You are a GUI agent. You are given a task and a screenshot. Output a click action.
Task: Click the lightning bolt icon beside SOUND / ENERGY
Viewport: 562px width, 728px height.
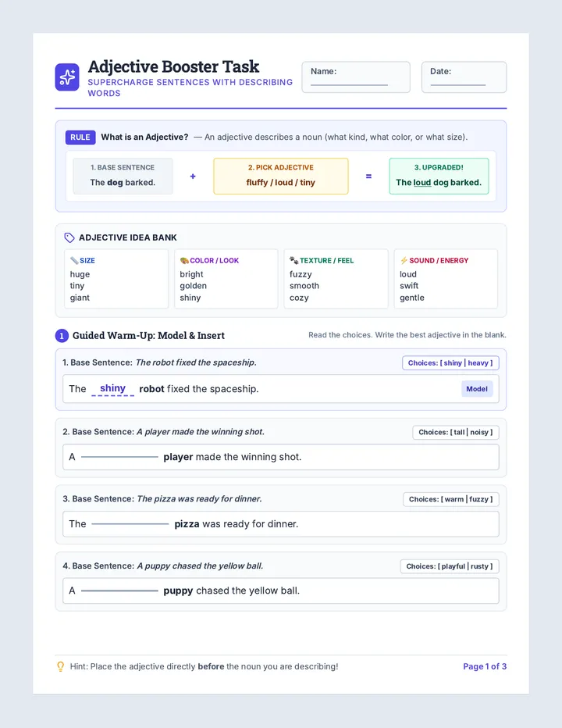(404, 260)
